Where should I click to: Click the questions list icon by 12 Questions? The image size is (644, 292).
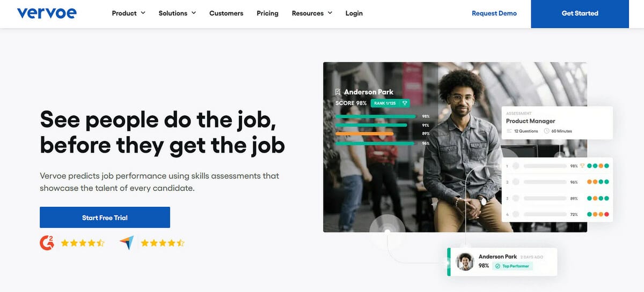click(x=509, y=131)
